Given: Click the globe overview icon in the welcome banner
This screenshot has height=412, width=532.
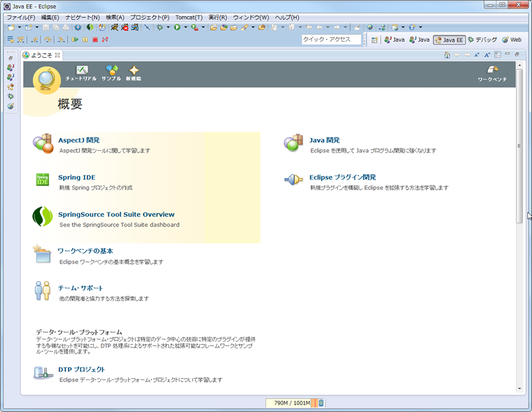Looking at the screenshot, I should [47, 80].
